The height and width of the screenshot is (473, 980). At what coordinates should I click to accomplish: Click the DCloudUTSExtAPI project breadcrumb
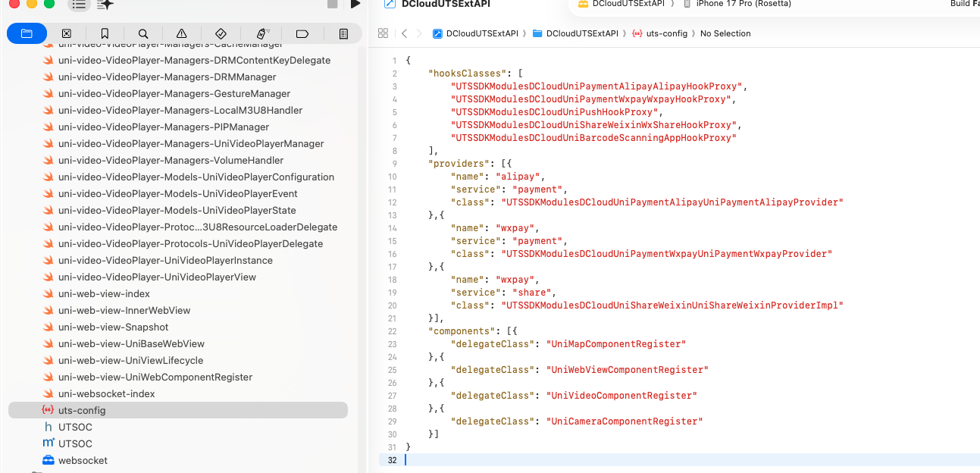point(475,33)
